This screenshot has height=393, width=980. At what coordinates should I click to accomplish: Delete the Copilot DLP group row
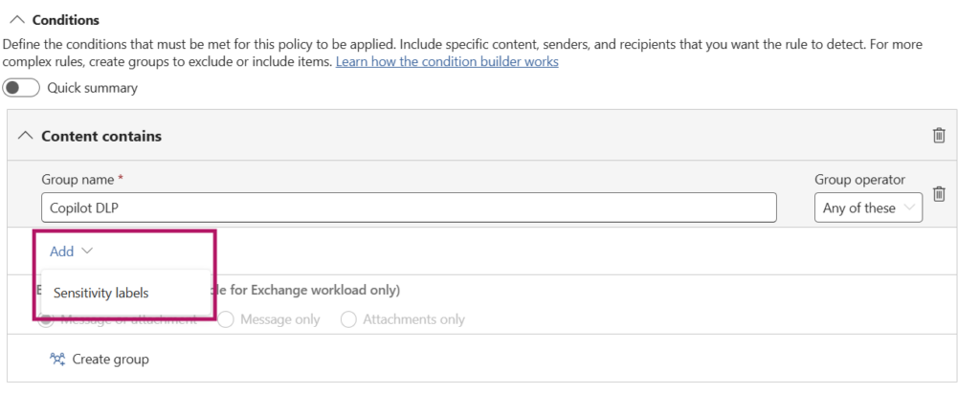click(939, 194)
